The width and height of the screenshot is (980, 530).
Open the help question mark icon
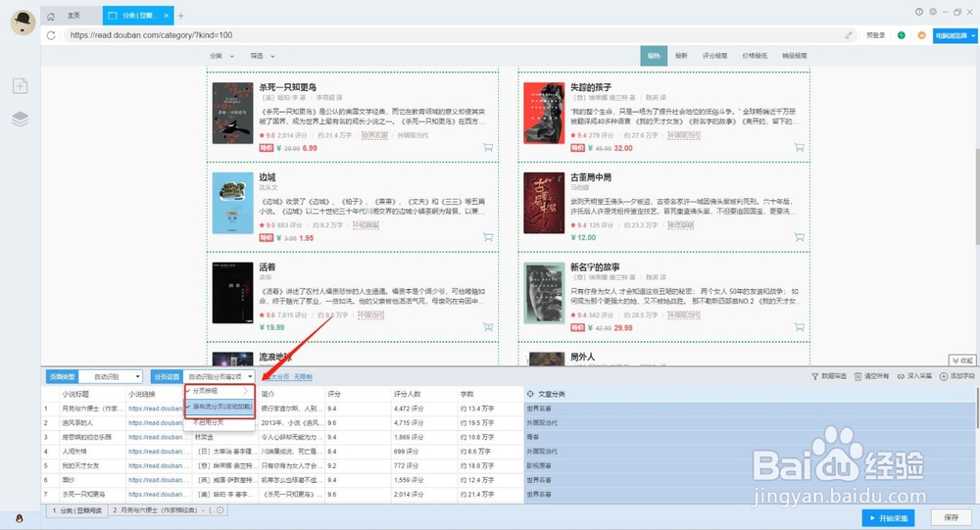click(919, 12)
